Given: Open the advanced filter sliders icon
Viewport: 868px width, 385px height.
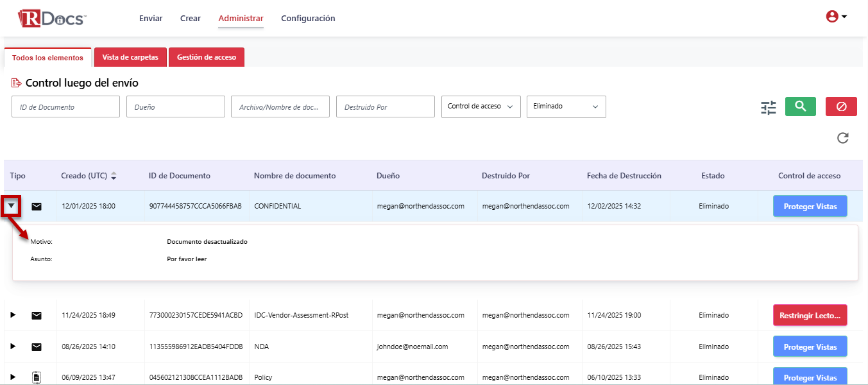Looking at the screenshot, I should [x=769, y=107].
